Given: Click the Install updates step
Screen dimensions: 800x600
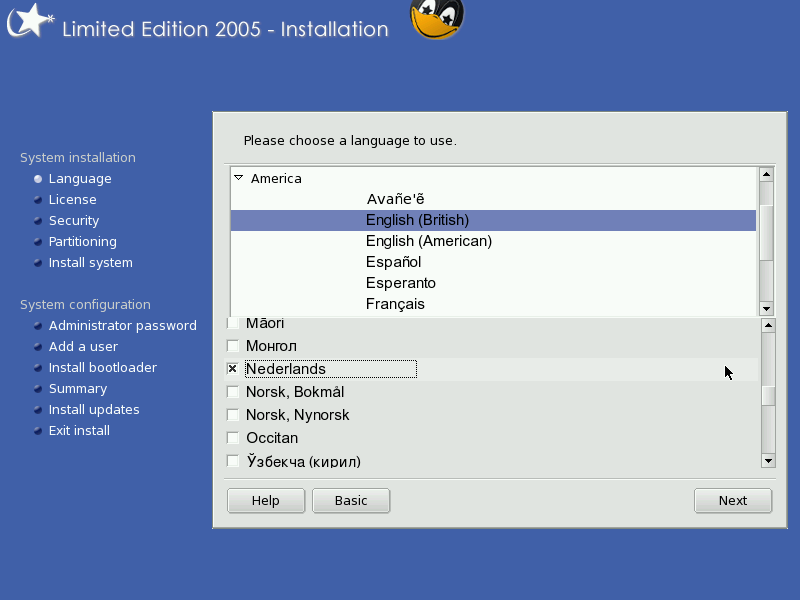Looking at the screenshot, I should 94,410.
